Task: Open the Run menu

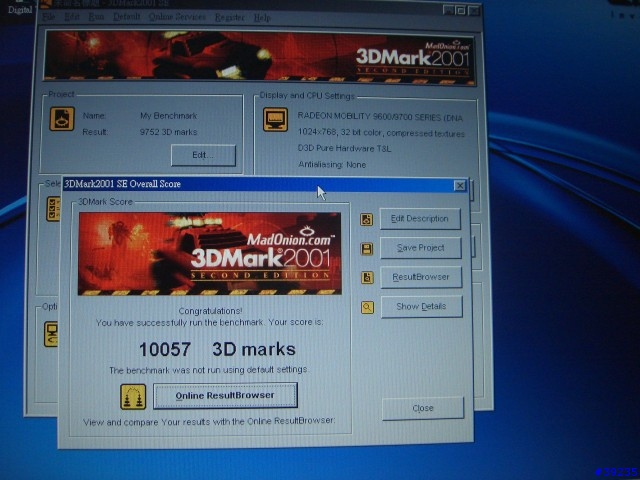Action: coord(96,17)
